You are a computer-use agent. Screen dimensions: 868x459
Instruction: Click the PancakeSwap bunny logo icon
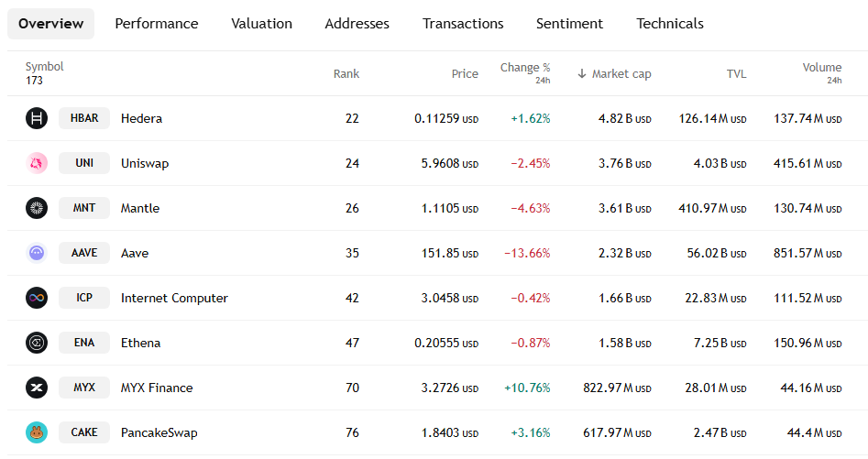pyautogui.click(x=37, y=432)
